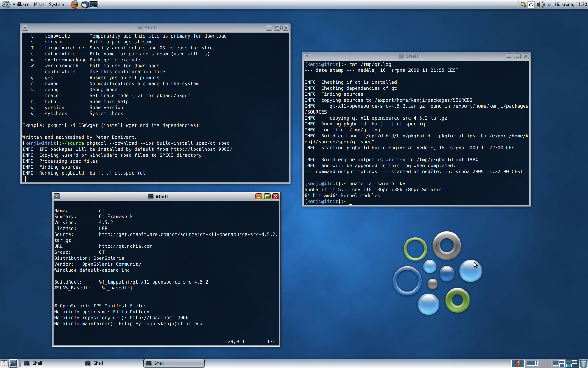Click 'Written and maintained by Peter Bonivart.' line
Viewport: 588px width, 368px height.
(x=79, y=137)
